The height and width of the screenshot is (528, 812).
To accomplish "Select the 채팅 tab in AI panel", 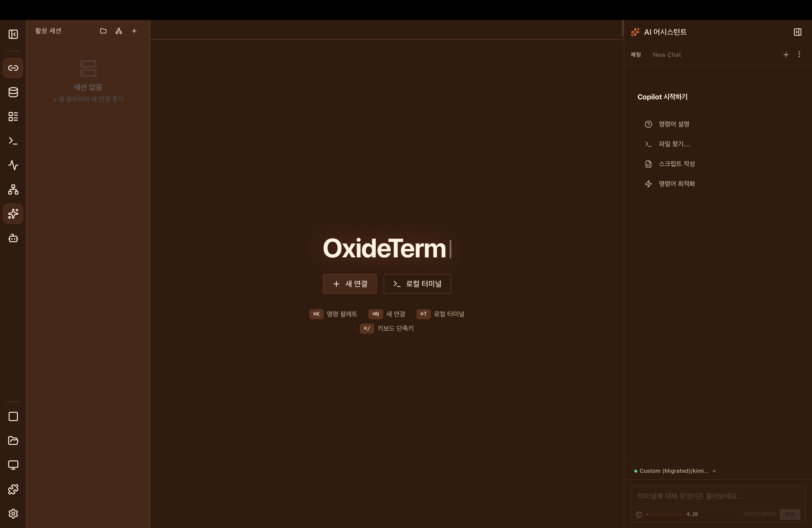I will point(636,54).
